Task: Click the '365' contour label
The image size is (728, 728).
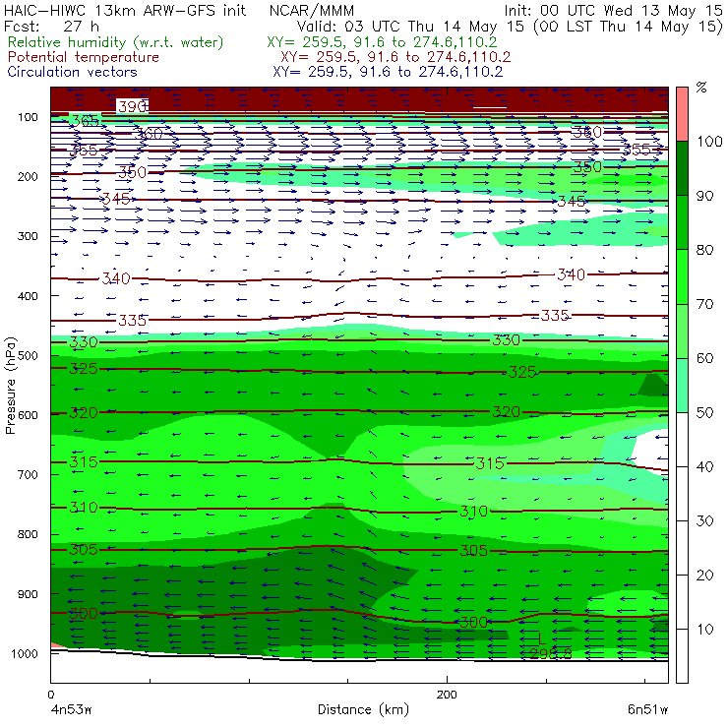Action: tap(86, 121)
